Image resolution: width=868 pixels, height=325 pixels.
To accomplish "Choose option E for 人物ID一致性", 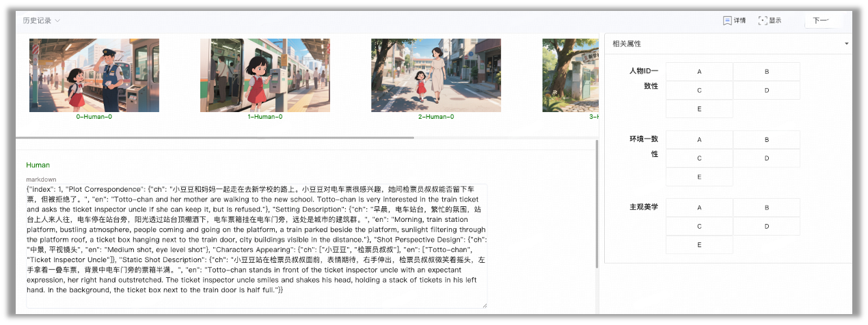I will pyautogui.click(x=699, y=109).
